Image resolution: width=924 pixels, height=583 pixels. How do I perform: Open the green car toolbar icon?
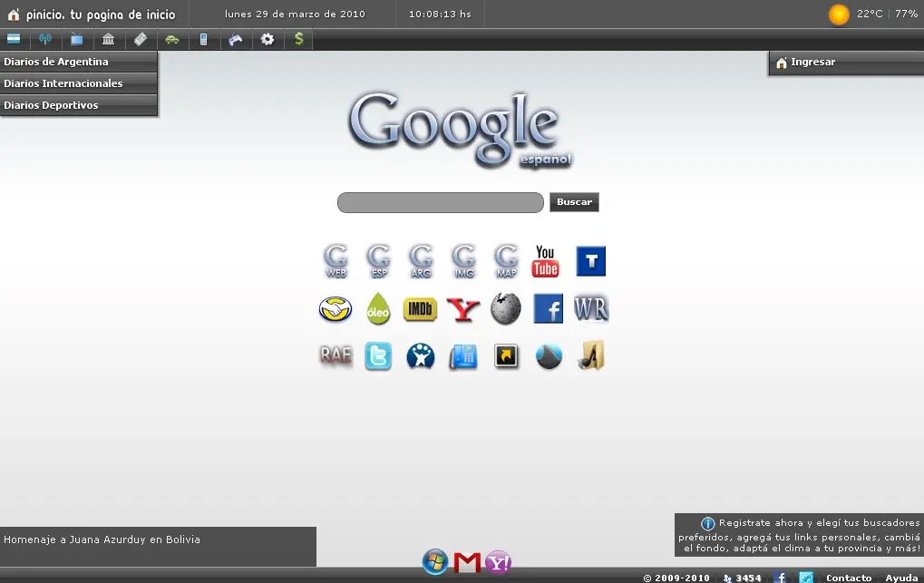pyautogui.click(x=172, y=39)
